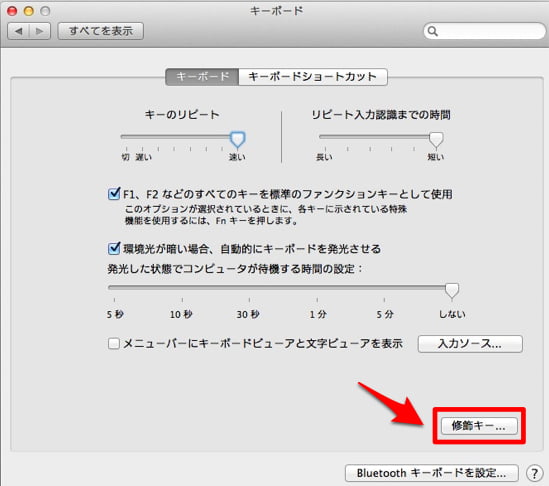Select the キーボード tab
This screenshot has height=486, width=549.
point(202,77)
